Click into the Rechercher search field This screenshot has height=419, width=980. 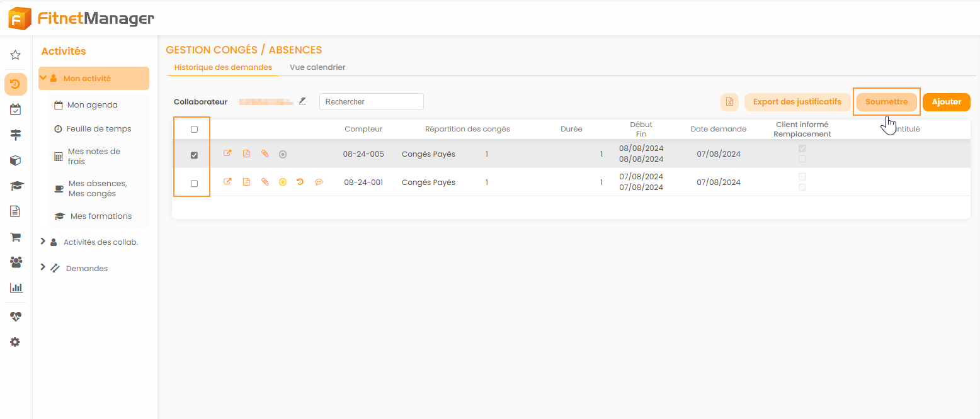[371, 102]
